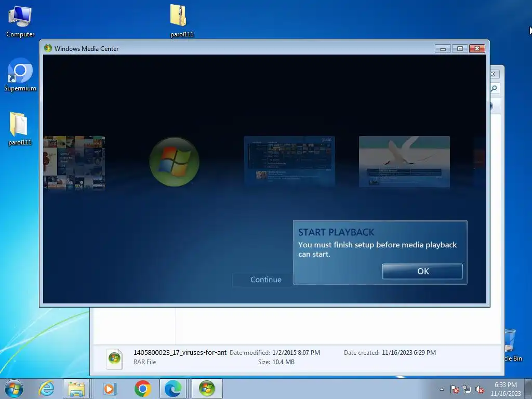Show hidden tray icons arrow
This screenshot has width=532, height=399.
(x=442, y=390)
